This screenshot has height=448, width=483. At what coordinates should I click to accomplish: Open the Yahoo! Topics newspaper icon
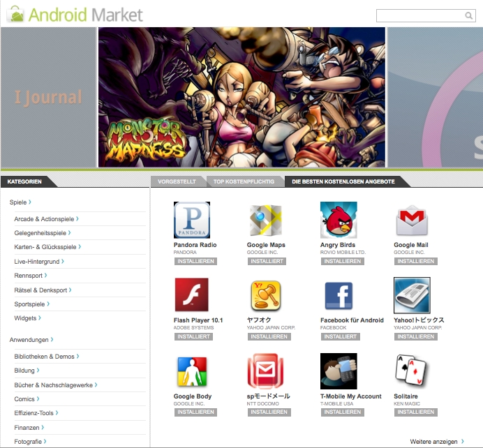tap(412, 295)
